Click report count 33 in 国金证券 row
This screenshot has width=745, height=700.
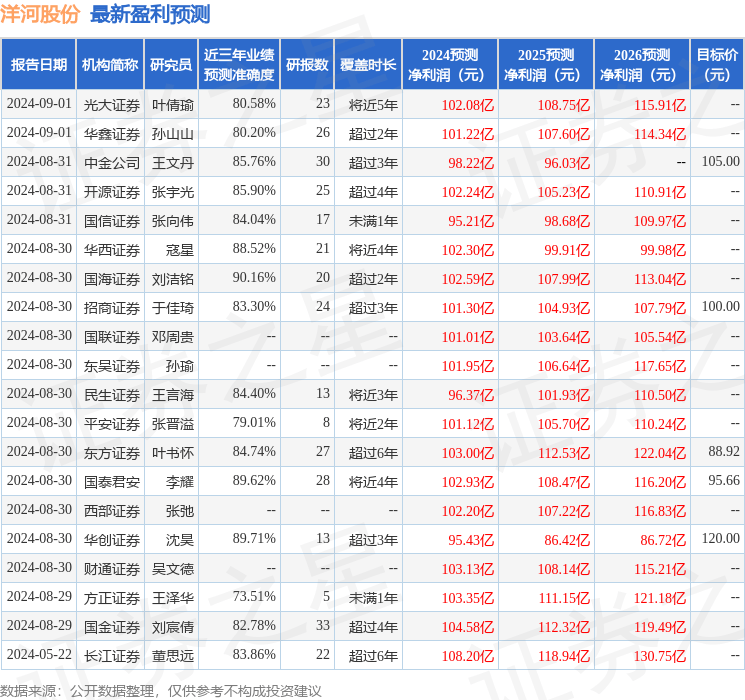323,625
